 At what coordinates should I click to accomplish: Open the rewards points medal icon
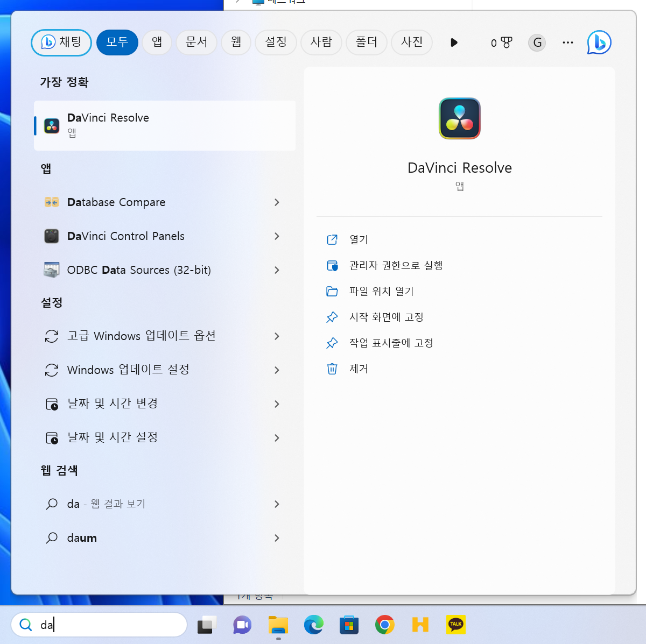[x=507, y=43]
